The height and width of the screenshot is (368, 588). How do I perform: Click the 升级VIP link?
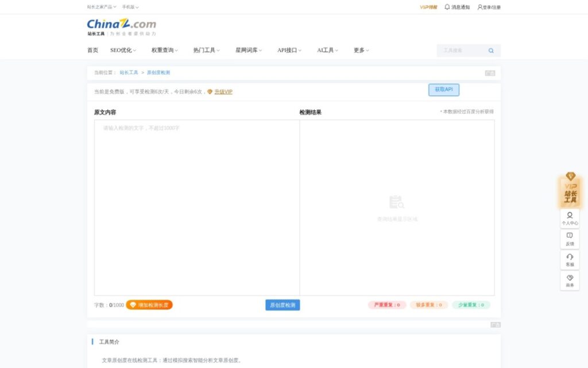click(223, 91)
